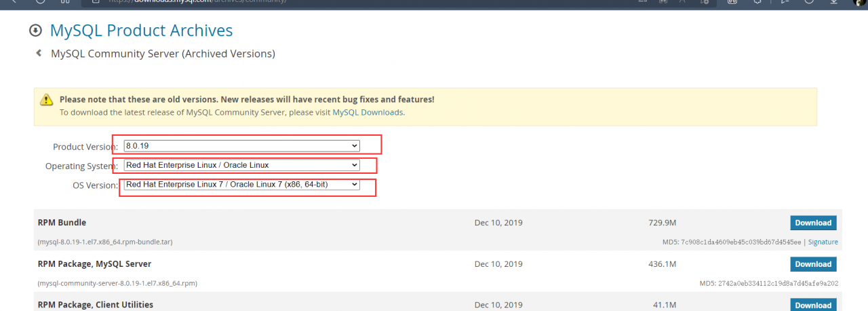The width and height of the screenshot is (868, 311).
Task: Open the OS Version dropdown
Action: (x=242, y=185)
